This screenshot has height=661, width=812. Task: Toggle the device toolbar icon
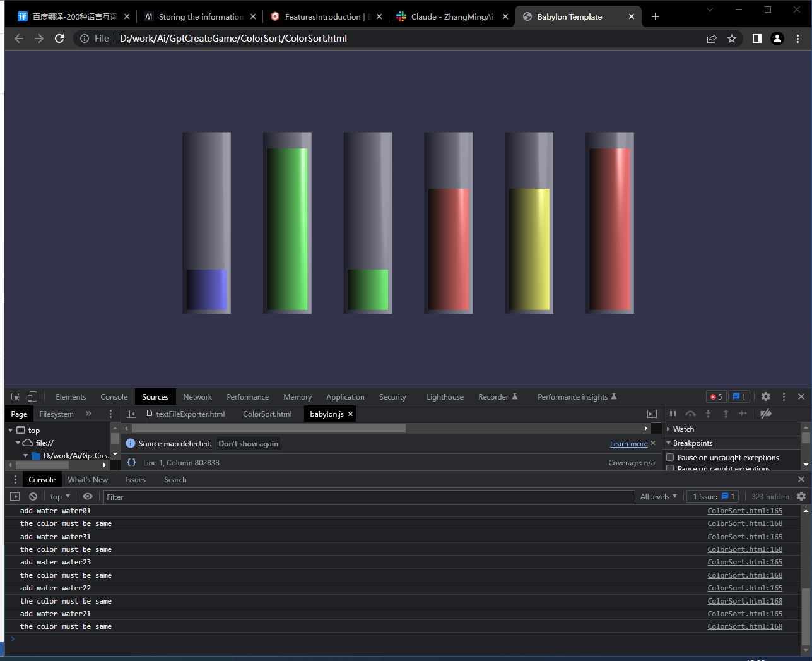(32, 396)
